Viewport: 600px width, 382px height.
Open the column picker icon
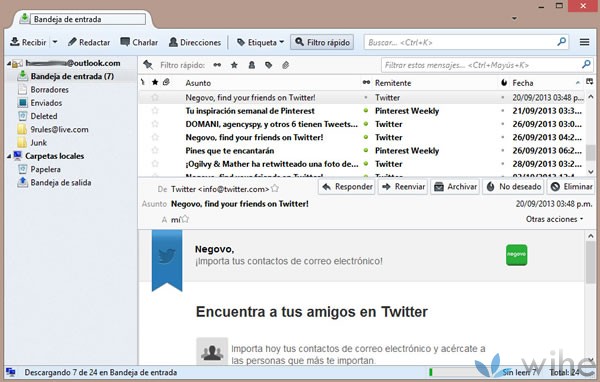(590, 82)
